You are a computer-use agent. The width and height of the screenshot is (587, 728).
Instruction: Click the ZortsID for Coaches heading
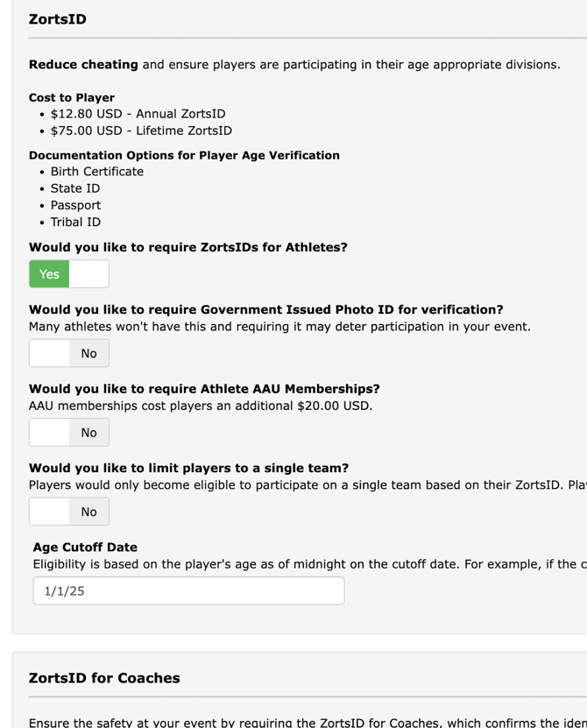104,678
